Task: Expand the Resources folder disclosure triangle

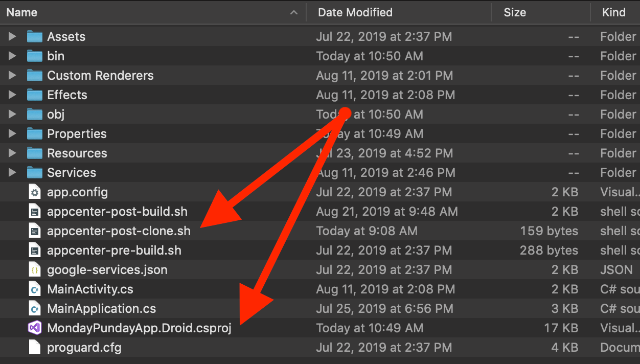Action: tap(12, 153)
